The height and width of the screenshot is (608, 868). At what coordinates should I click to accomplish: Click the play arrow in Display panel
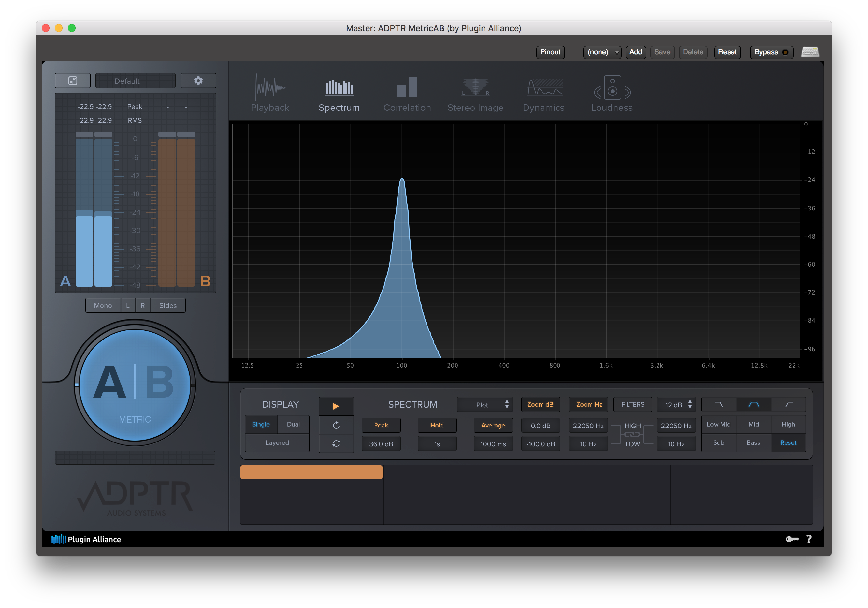click(x=336, y=406)
